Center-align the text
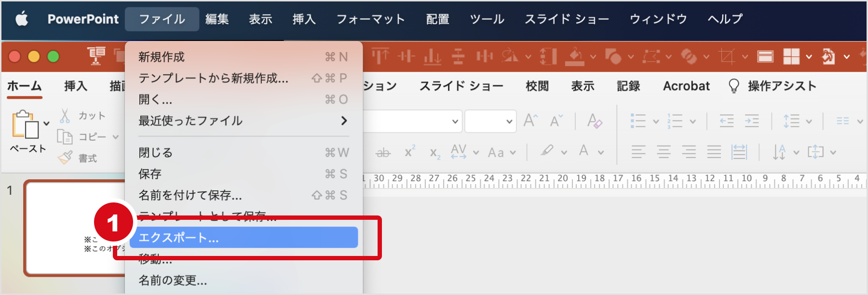The height and width of the screenshot is (295, 868). (x=664, y=152)
